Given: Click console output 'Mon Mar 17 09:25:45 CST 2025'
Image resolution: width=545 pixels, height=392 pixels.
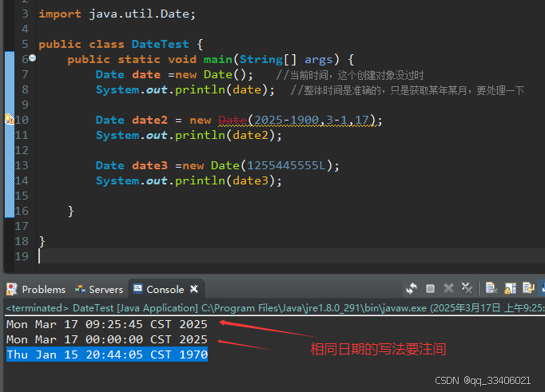Looking at the screenshot, I should point(107,324).
